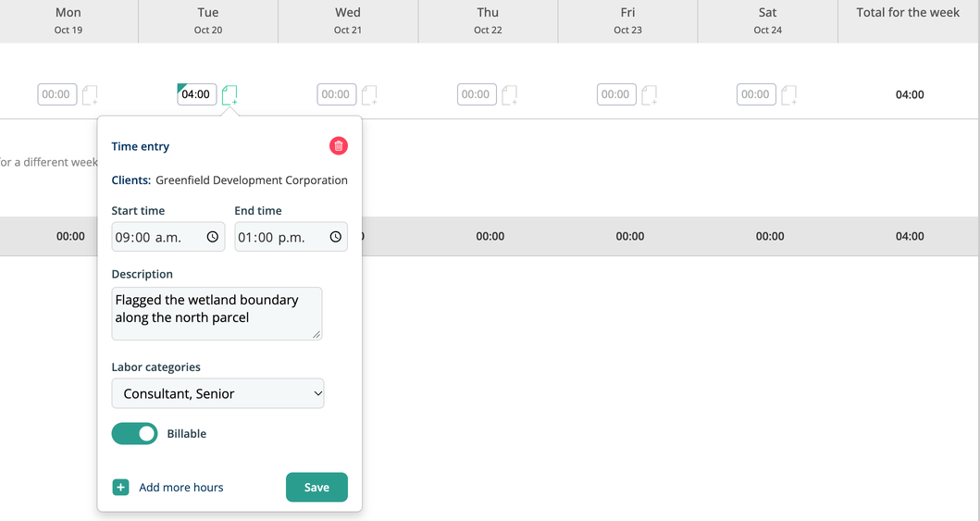Click the Total for the week header
The width and height of the screenshot is (980, 521).
[908, 13]
